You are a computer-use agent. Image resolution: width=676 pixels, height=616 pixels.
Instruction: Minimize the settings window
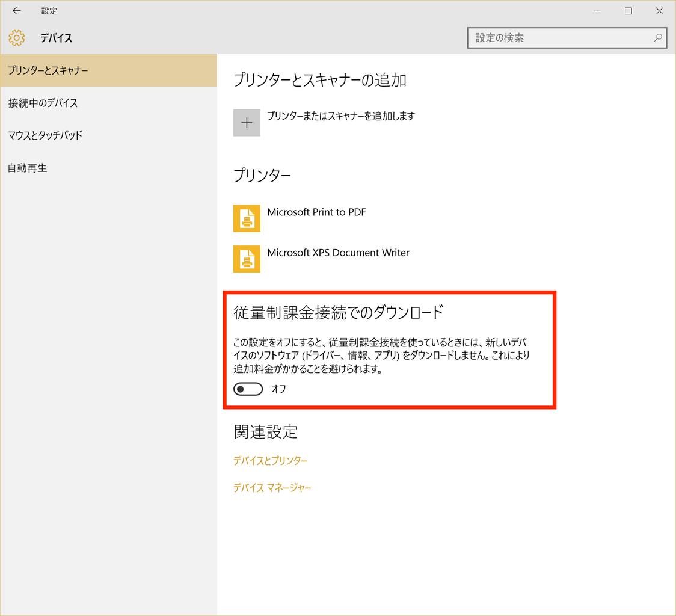point(597,11)
